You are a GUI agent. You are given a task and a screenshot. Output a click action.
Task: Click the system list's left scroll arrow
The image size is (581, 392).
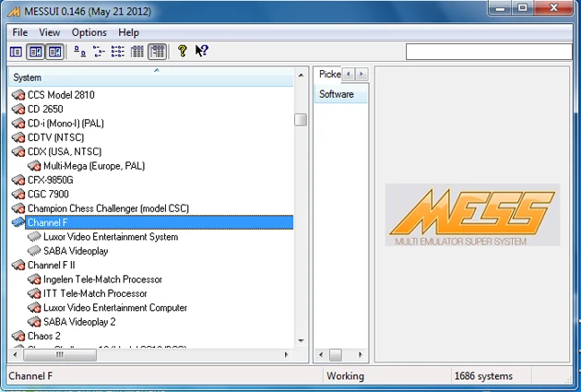tap(15, 354)
